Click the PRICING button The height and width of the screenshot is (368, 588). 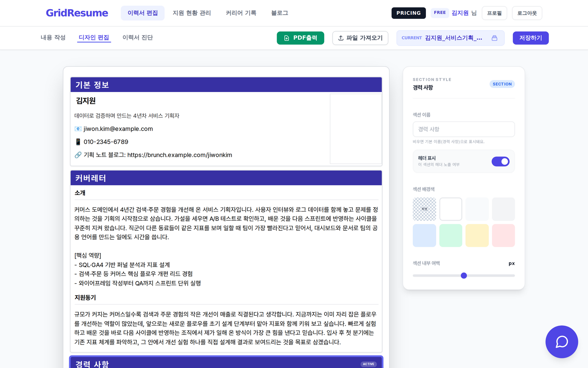pos(408,13)
